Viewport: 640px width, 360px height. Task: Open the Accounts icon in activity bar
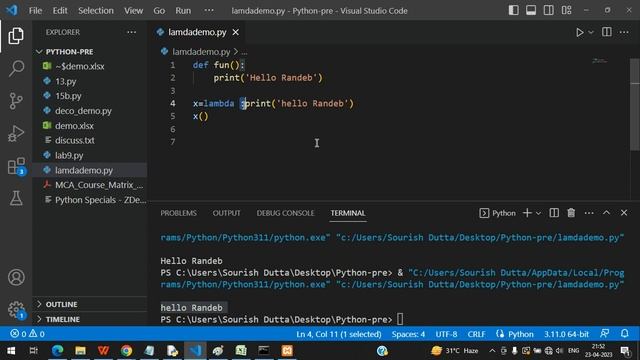pos(16,277)
